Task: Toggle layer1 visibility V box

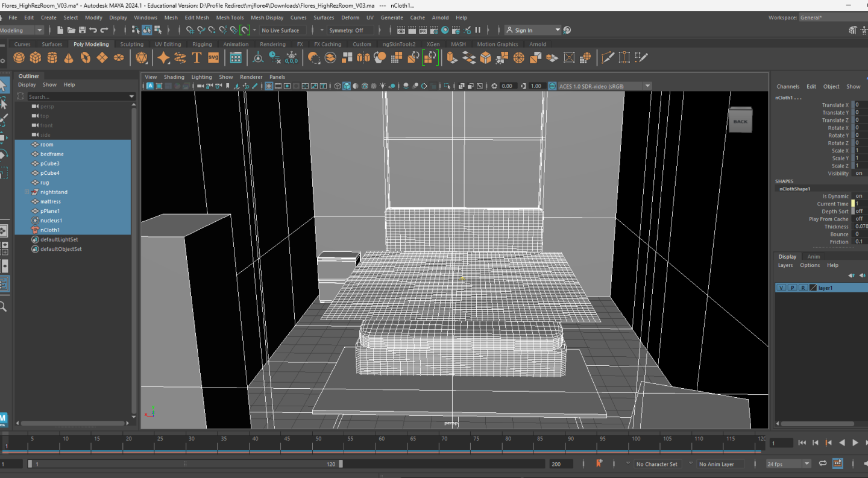Action: [x=781, y=288]
